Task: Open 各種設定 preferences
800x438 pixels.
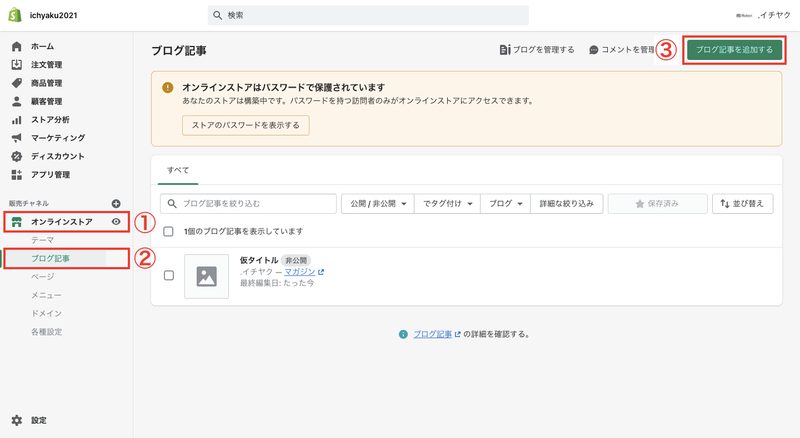Action: (46, 332)
